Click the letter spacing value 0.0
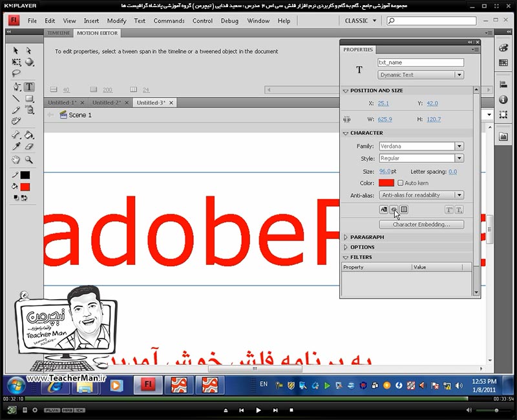 click(x=453, y=172)
